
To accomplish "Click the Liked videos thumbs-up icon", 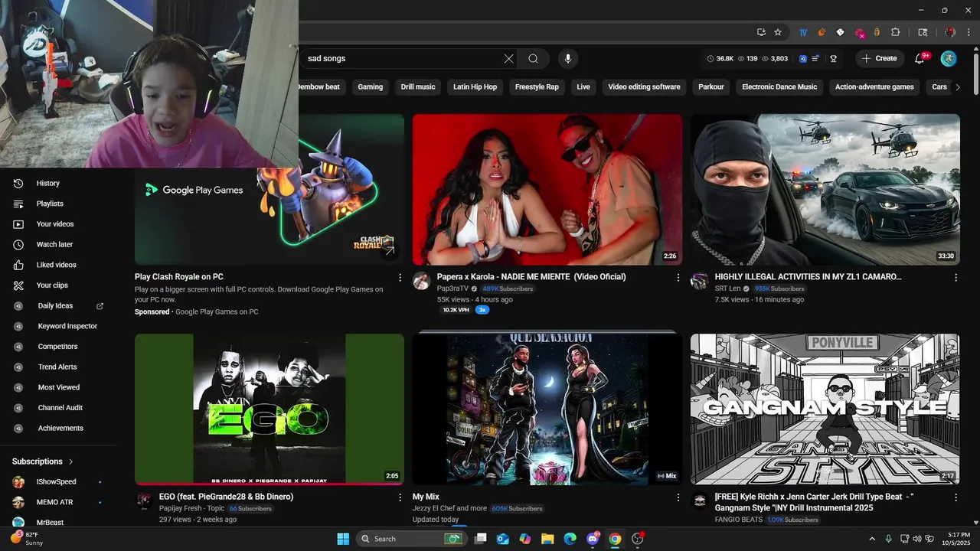I will pos(18,265).
